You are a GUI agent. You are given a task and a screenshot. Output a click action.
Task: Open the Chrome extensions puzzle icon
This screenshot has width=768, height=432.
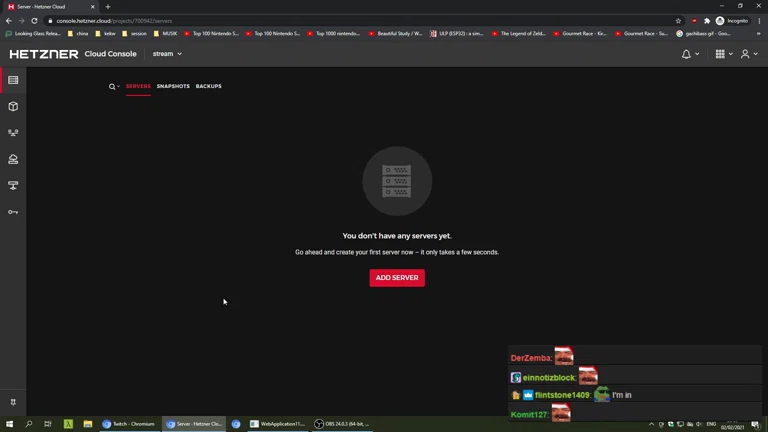pyautogui.click(x=706, y=20)
